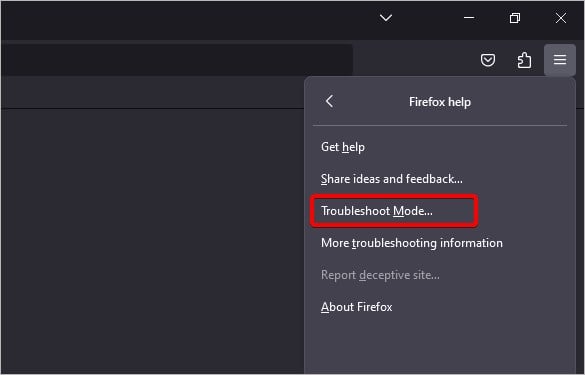Image resolution: width=585 pixels, height=375 pixels.
Task: Click inside the address bar field
Action: coord(176,60)
